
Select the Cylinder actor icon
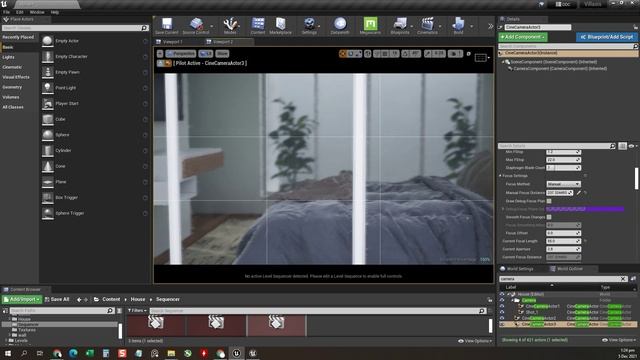coord(48,150)
